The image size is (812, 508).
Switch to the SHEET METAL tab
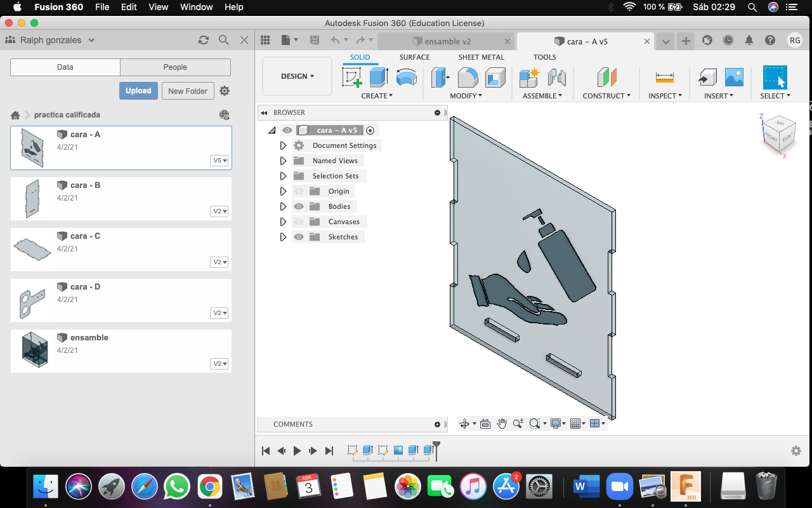coord(481,57)
